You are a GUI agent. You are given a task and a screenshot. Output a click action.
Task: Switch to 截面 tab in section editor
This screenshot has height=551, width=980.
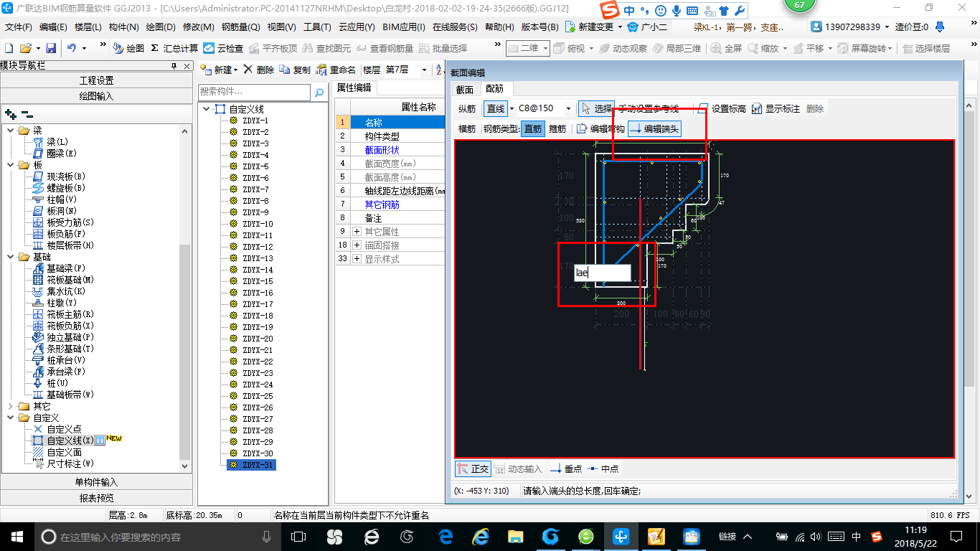click(x=465, y=89)
